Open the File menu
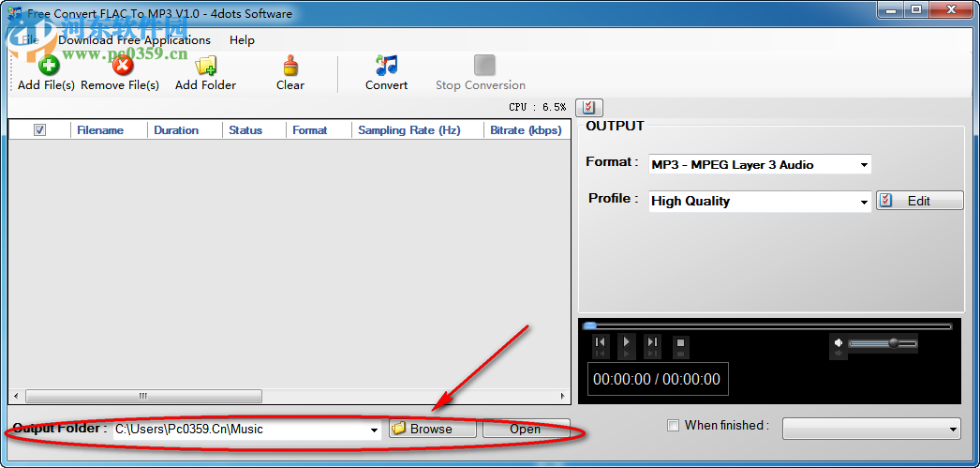The width and height of the screenshot is (980, 468). (30, 40)
